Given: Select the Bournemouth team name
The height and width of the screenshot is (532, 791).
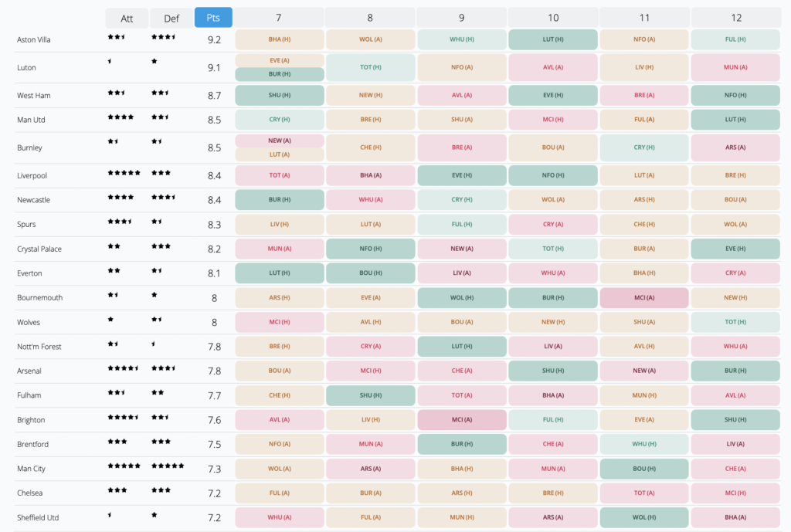Looking at the screenshot, I should [40, 297].
